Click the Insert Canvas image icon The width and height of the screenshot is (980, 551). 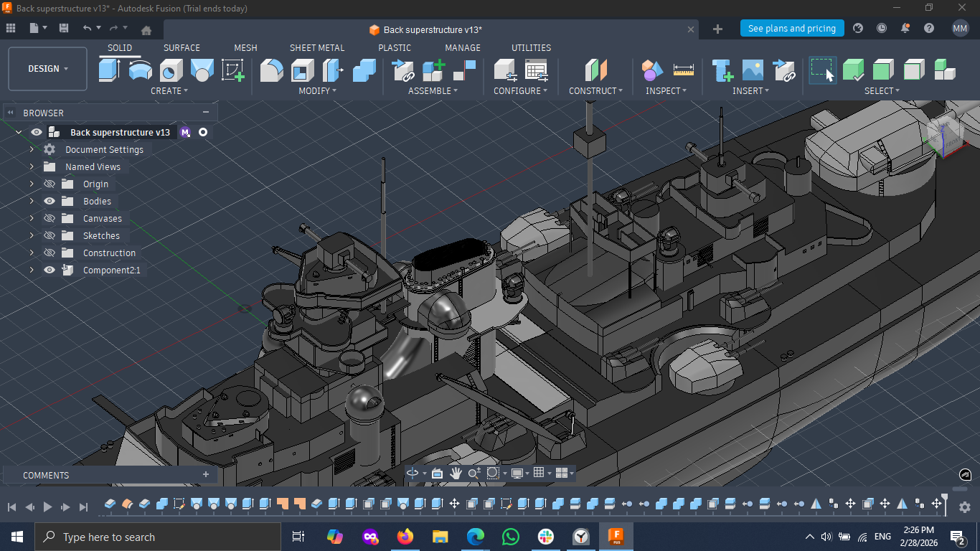(753, 70)
